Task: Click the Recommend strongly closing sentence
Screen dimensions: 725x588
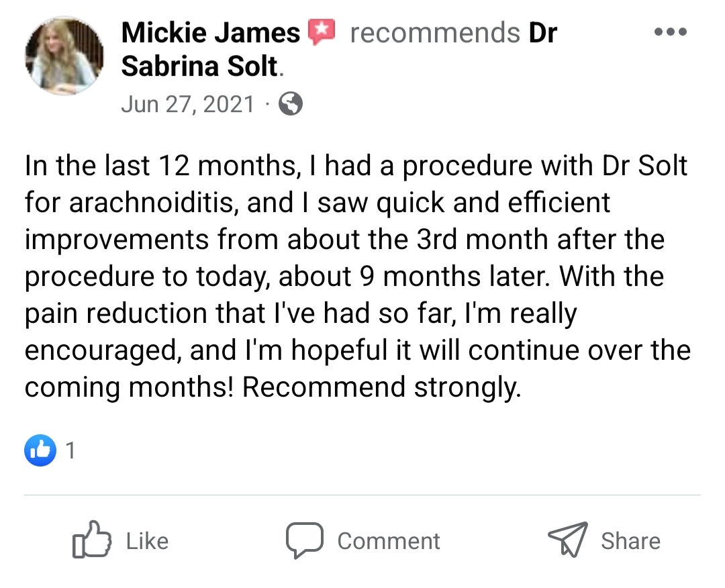Action: (381, 387)
